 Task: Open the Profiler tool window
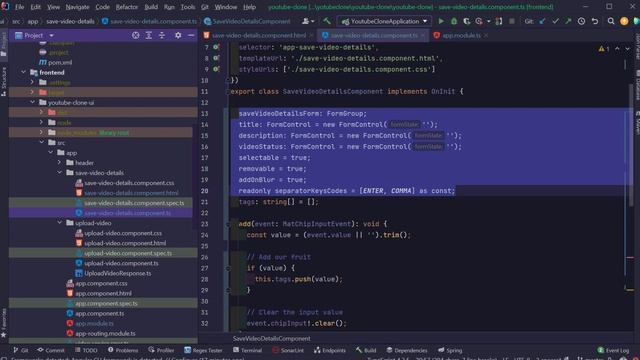pyautogui.click(x=161, y=350)
